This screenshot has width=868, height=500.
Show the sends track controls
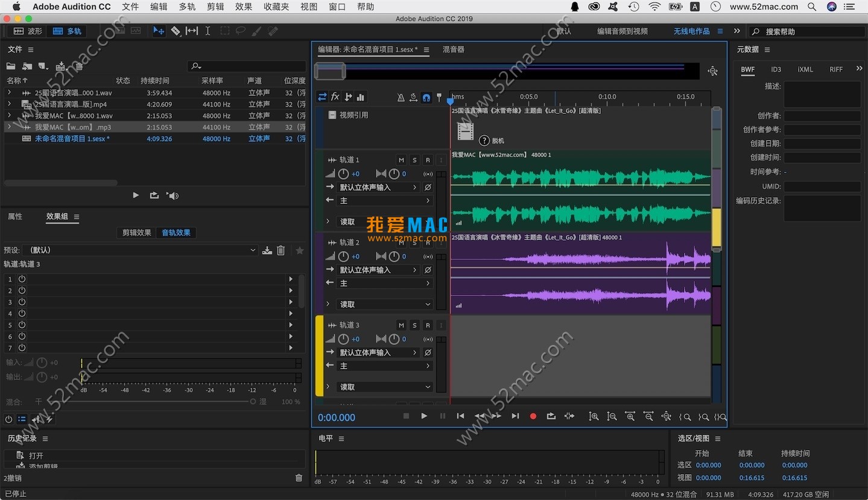point(348,97)
